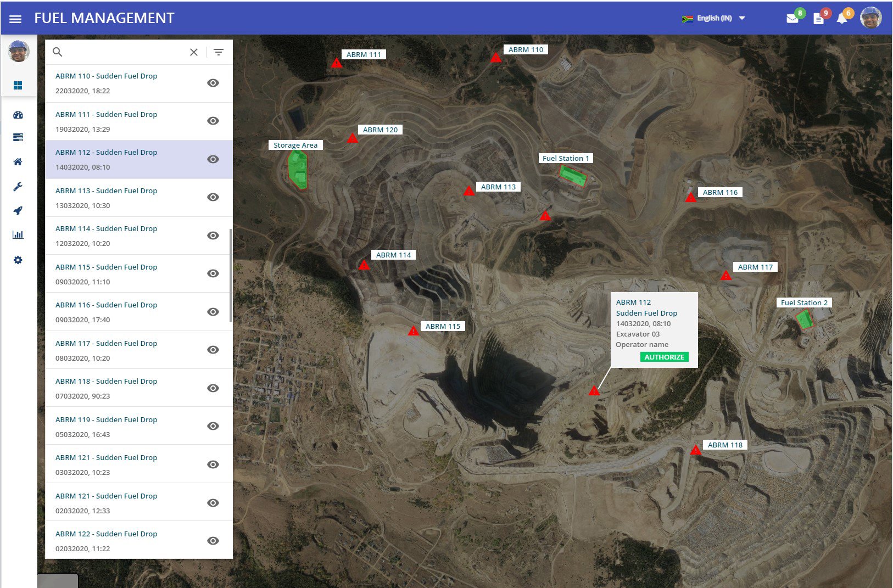This screenshot has height=588, width=893.
Task: Open the gauge speedometer sidebar icon
Action: [x=18, y=115]
